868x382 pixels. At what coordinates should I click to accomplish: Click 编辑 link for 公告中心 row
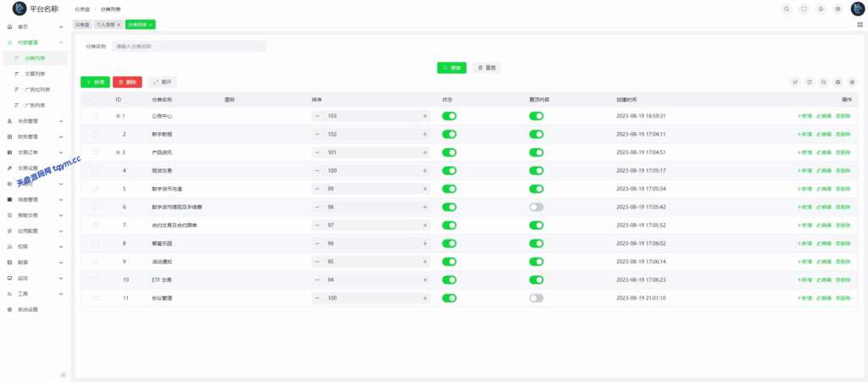824,116
